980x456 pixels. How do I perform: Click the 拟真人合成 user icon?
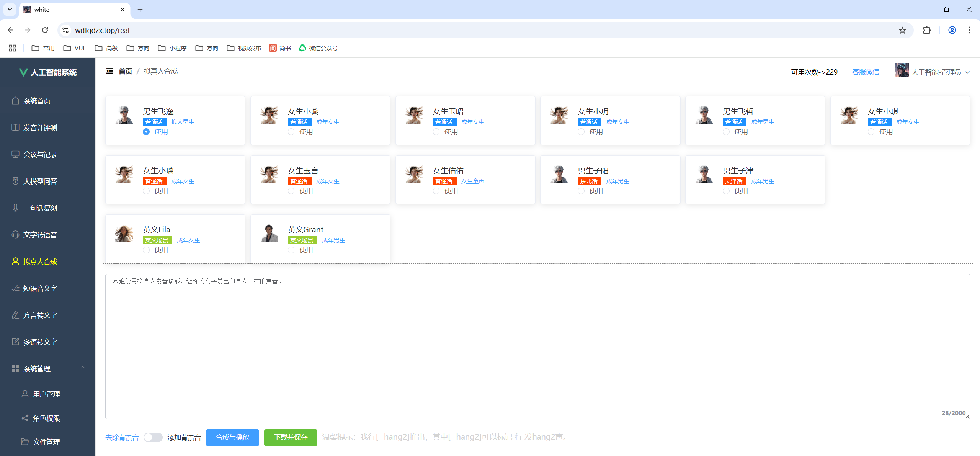15,262
